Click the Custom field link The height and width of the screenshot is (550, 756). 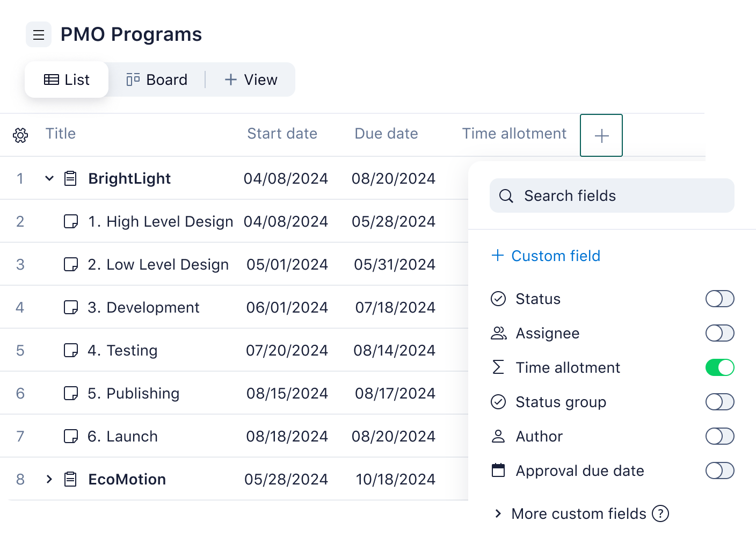[556, 256]
